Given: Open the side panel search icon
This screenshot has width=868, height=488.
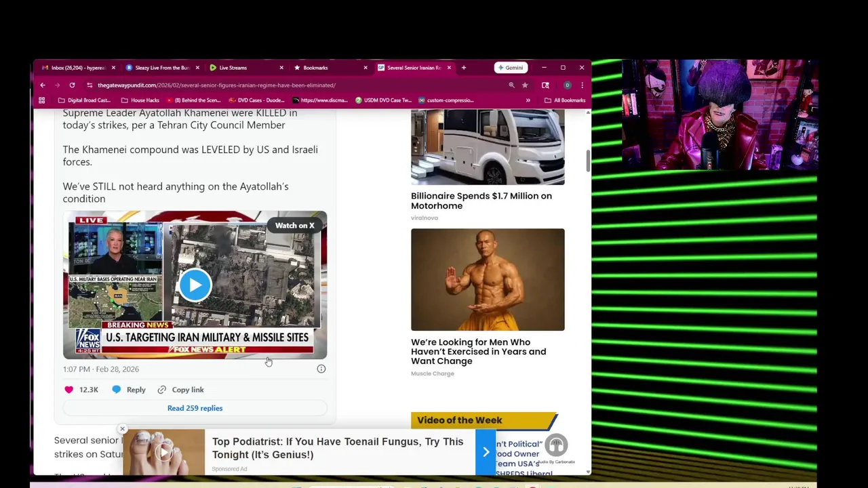Looking at the screenshot, I should tap(545, 85).
